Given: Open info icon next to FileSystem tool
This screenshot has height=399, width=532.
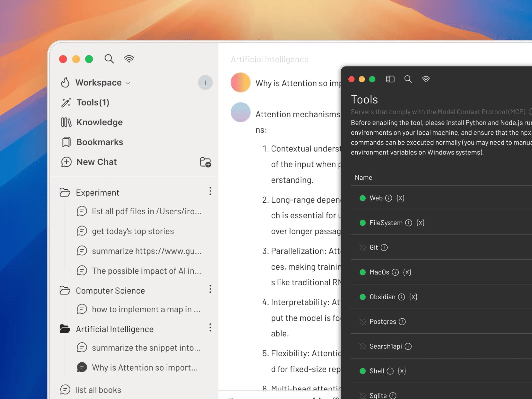Looking at the screenshot, I should [409, 223].
